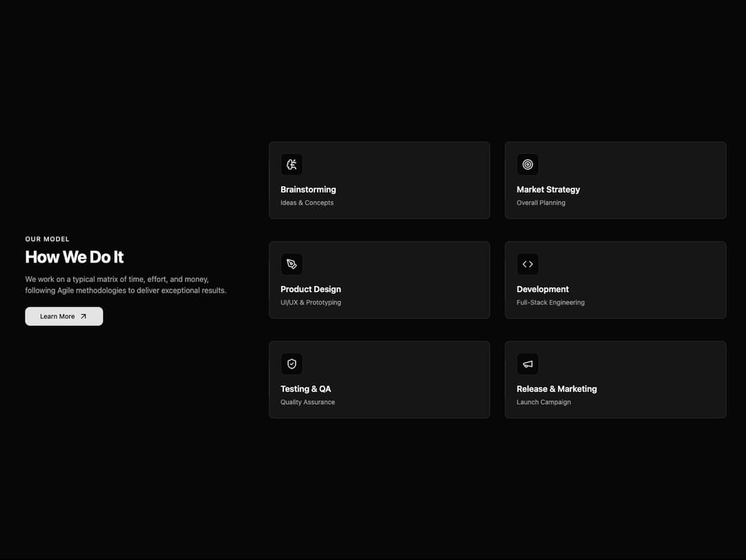Screen dimensions: 746x560
Task: Select the Quality Assurance subtitle
Action: (x=307, y=402)
